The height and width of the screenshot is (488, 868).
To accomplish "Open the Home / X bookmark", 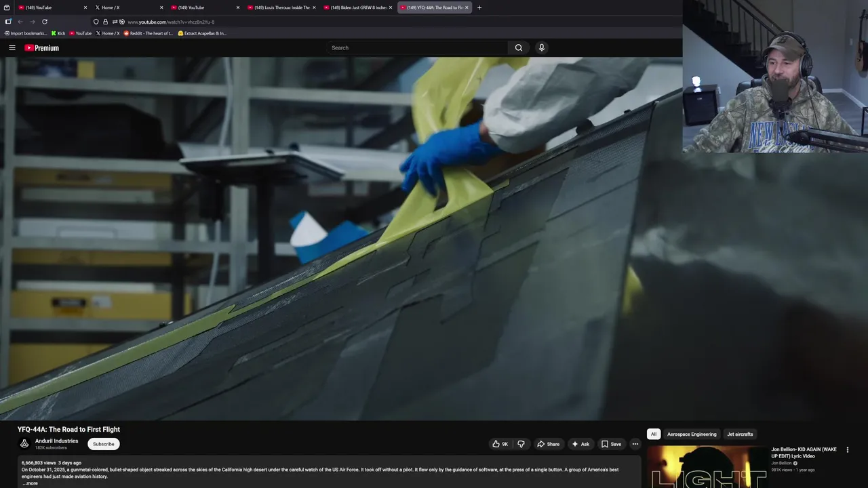I will [108, 33].
